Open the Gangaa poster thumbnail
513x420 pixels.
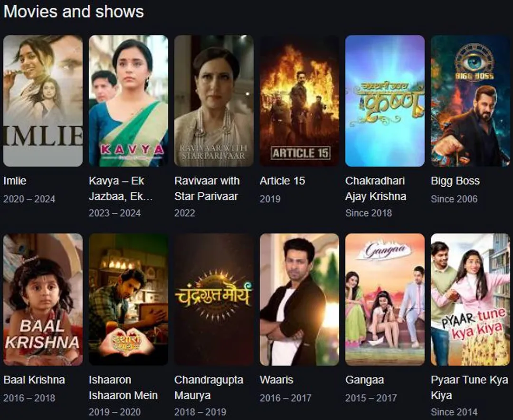pyautogui.click(x=385, y=299)
